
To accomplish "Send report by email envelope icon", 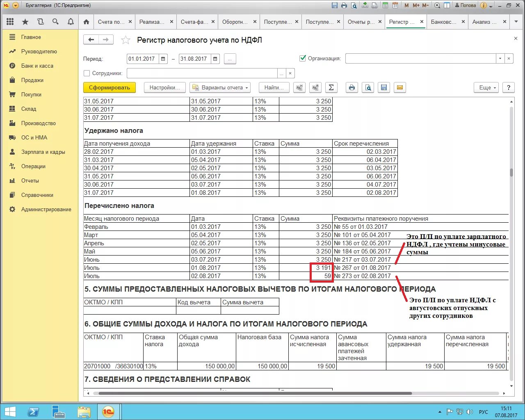I will coord(400,87).
